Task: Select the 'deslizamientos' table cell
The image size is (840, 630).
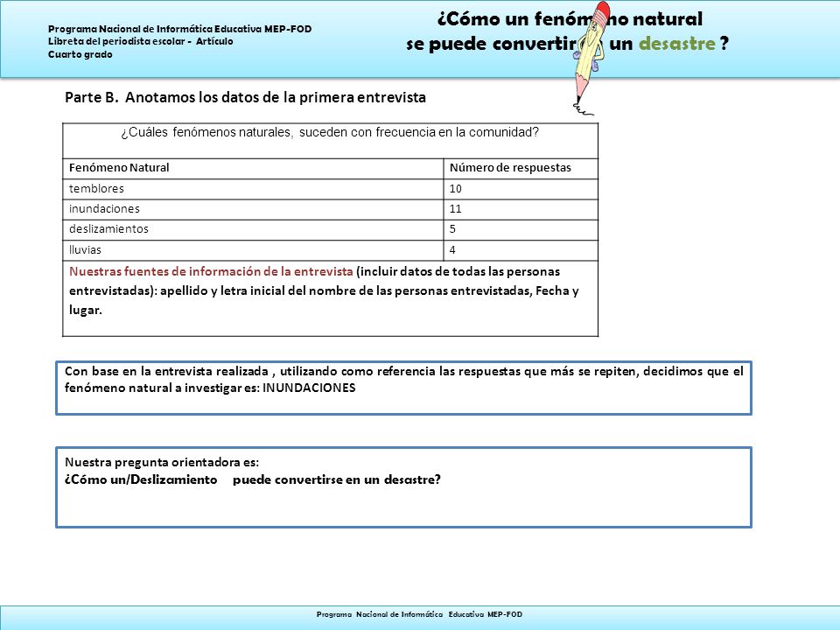Action: coord(253,230)
